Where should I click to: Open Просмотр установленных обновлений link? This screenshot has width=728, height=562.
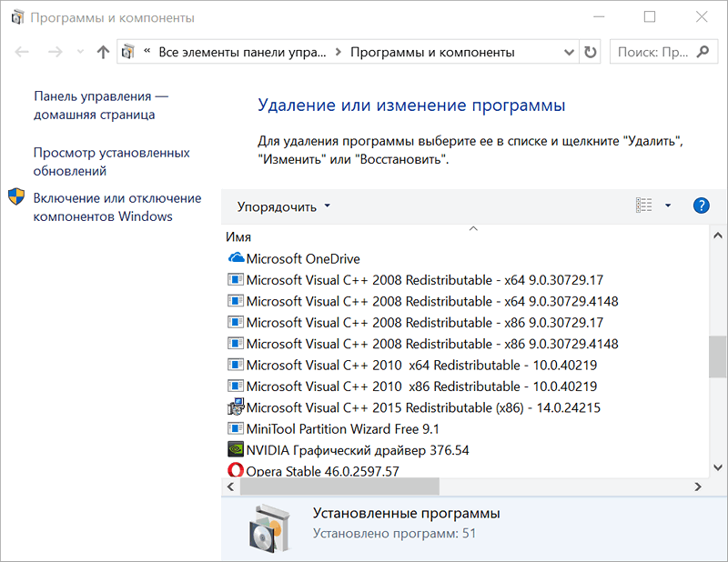[111, 162]
